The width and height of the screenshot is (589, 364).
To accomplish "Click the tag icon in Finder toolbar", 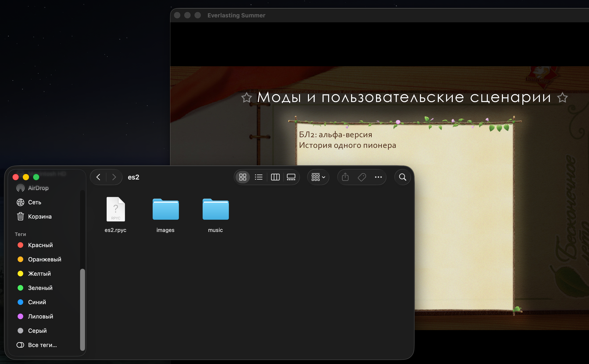I will (x=362, y=177).
